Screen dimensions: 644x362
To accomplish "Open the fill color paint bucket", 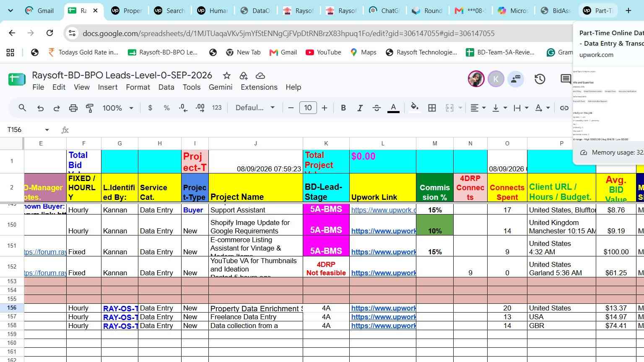I will pyautogui.click(x=414, y=108).
